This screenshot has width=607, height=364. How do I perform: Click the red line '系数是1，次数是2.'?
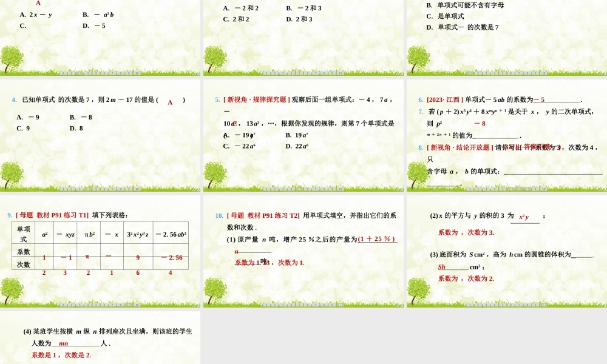[x=61, y=355]
